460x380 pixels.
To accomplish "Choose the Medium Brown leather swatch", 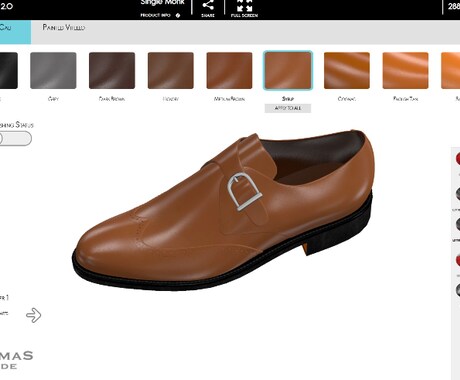I will click(x=229, y=70).
